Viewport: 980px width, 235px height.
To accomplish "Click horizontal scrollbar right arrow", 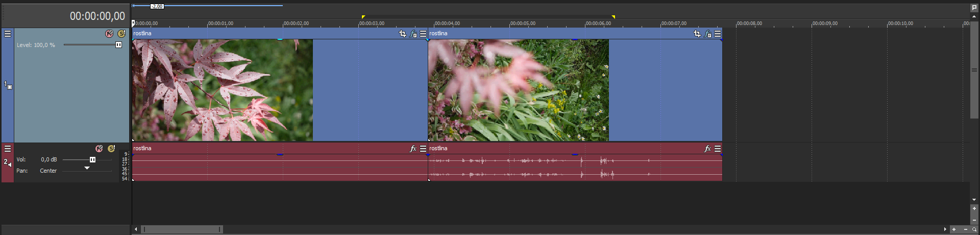I will pos(945,229).
